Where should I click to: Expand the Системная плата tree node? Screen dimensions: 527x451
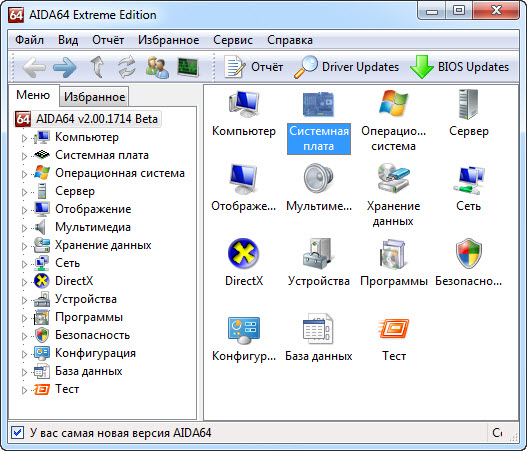[24, 156]
